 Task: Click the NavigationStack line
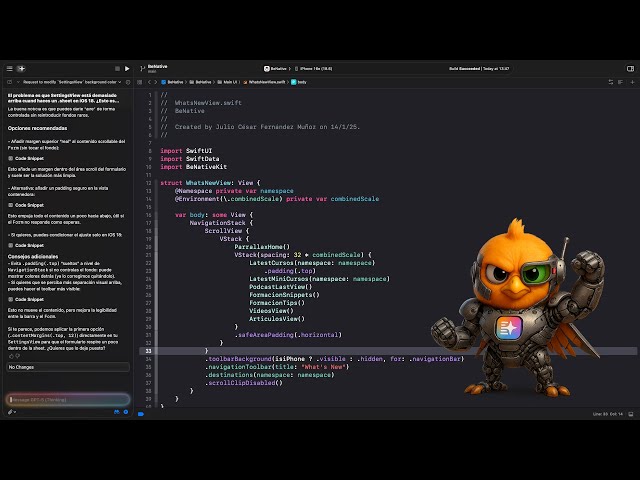[221, 223]
